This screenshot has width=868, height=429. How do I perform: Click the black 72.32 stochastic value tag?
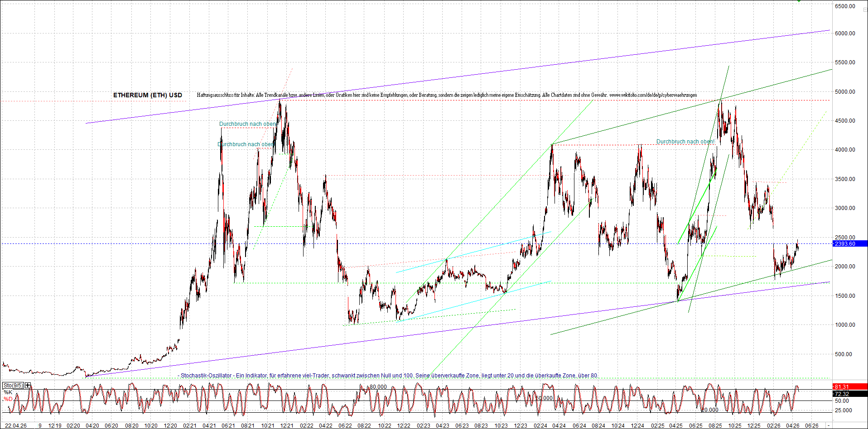[x=849, y=394]
